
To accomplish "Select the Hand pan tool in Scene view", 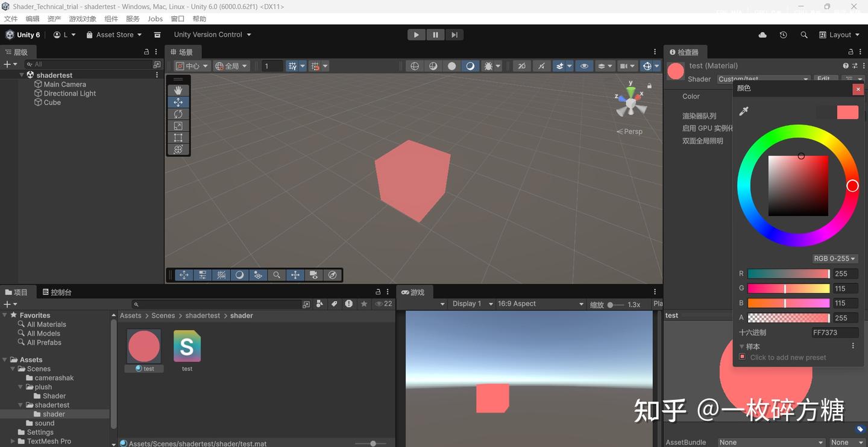I will tap(178, 90).
